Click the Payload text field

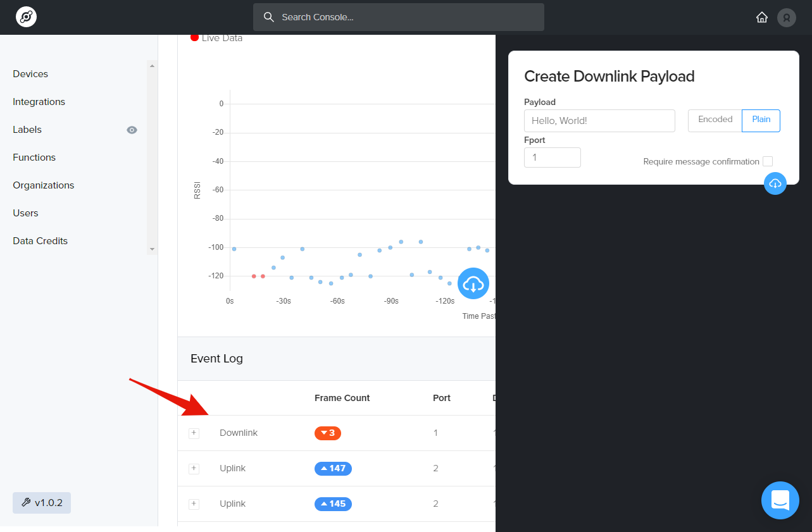(599, 121)
